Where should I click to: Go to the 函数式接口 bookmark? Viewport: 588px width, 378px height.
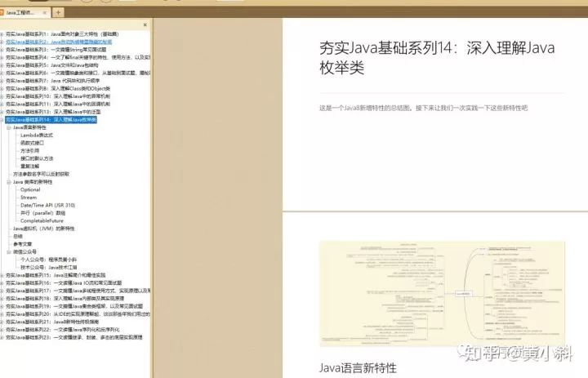[x=32, y=143]
